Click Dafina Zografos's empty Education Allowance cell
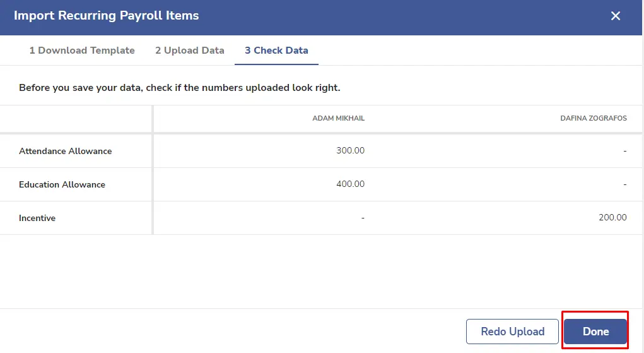Viewport: 644px width, 353px height. click(x=624, y=184)
